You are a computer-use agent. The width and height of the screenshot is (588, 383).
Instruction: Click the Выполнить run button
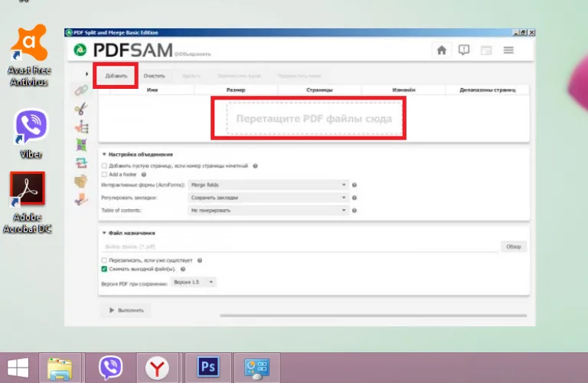(x=126, y=310)
